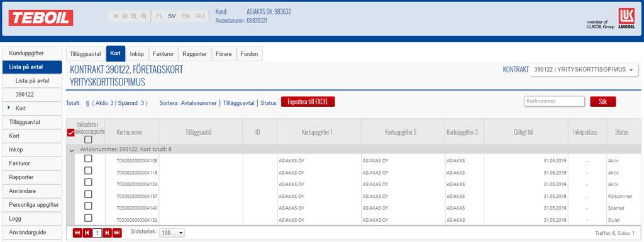Sort by Status link
The height and width of the screenshot is (242, 644).
point(269,103)
